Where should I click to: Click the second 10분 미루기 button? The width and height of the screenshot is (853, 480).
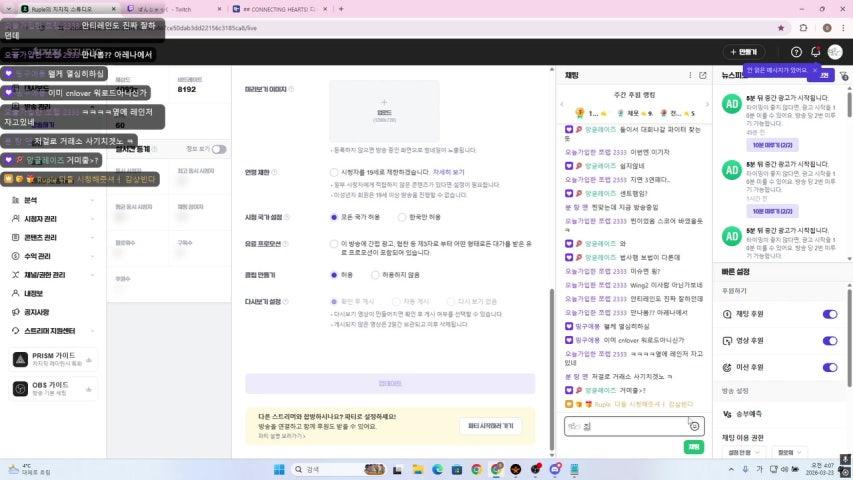772,211
